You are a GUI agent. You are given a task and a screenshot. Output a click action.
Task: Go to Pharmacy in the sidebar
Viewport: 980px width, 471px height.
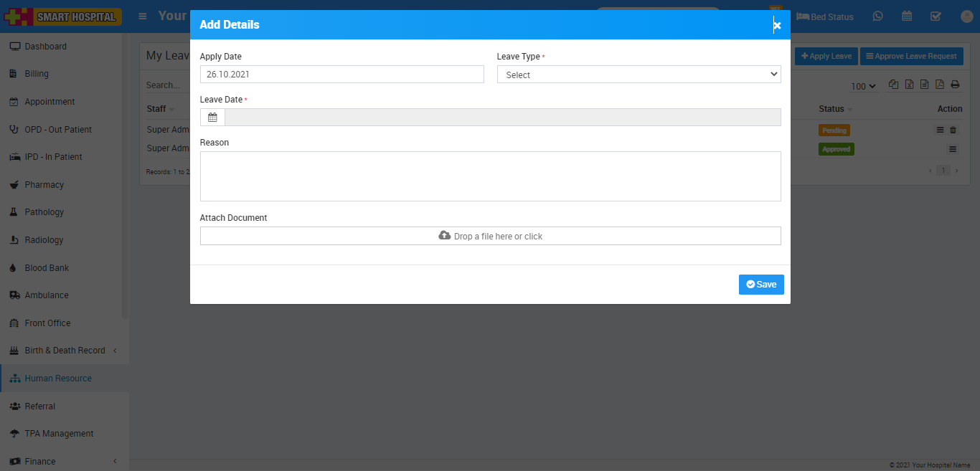click(x=44, y=185)
